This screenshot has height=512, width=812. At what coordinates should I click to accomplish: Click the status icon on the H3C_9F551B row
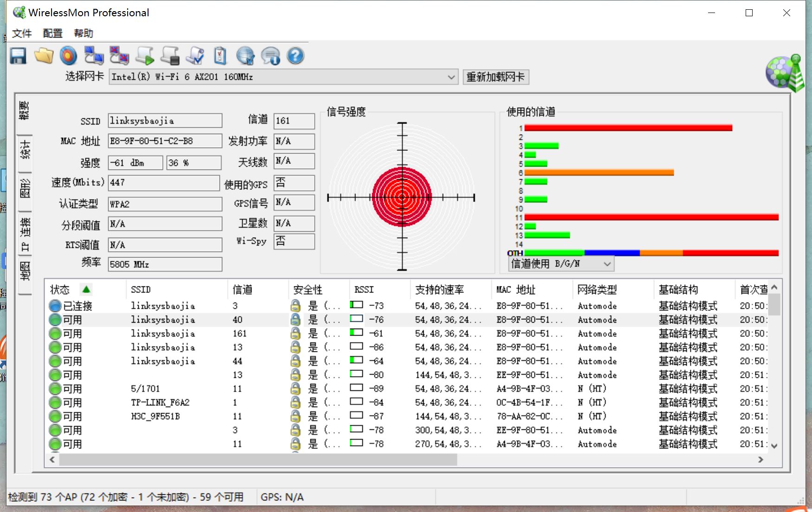(x=55, y=416)
